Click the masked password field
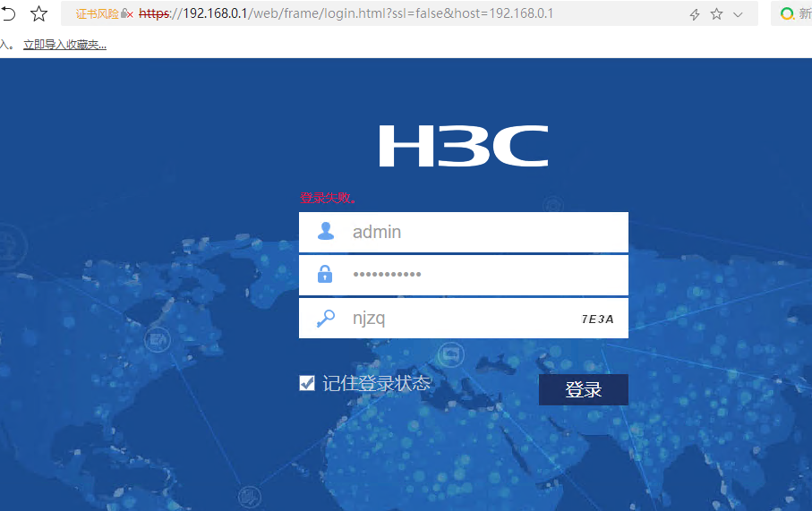Image resolution: width=812 pixels, height=511 pixels. 464,275
